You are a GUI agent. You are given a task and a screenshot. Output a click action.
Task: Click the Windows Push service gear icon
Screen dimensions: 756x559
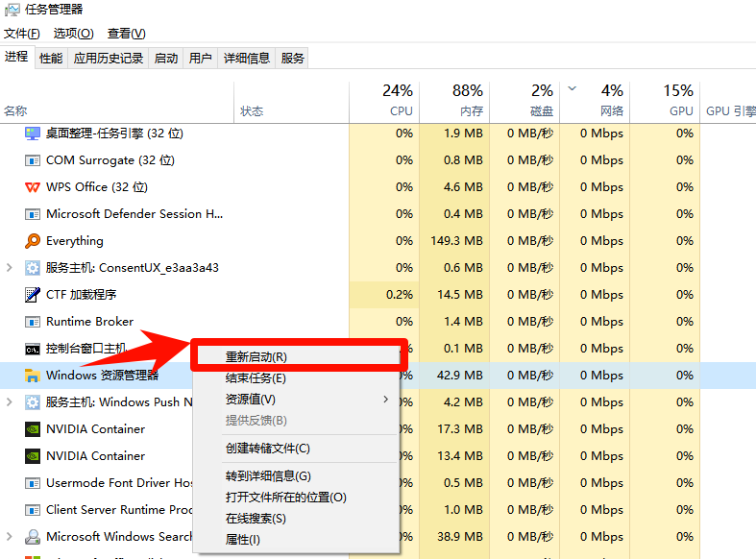click(33, 402)
